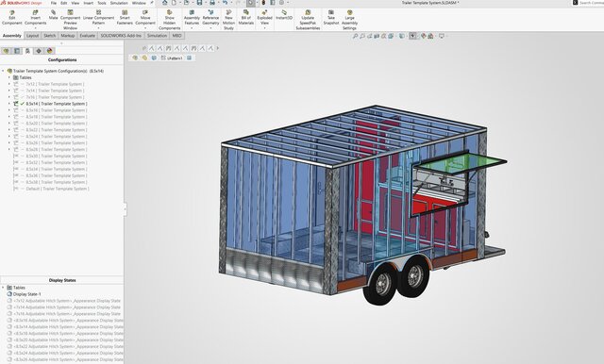Expand the 8.5x16 configuration node
The height and width of the screenshot is (364, 604).
coord(9,110)
